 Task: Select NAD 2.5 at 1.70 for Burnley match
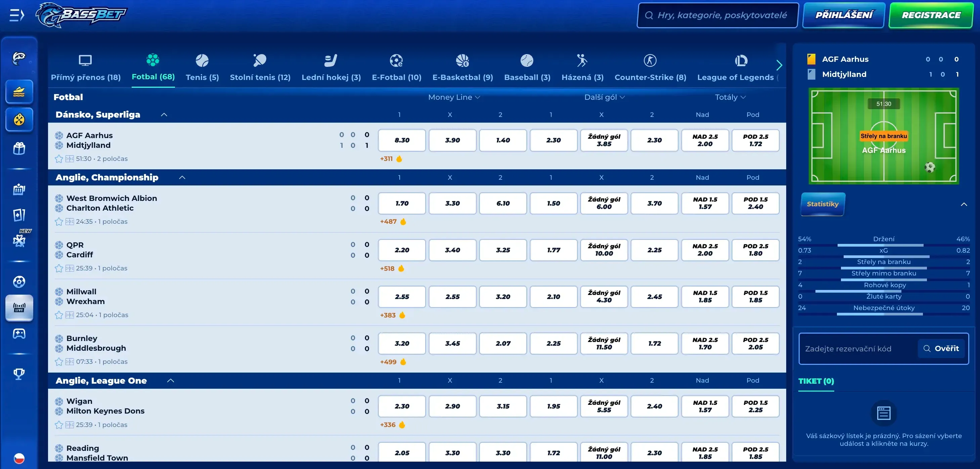pyautogui.click(x=705, y=343)
